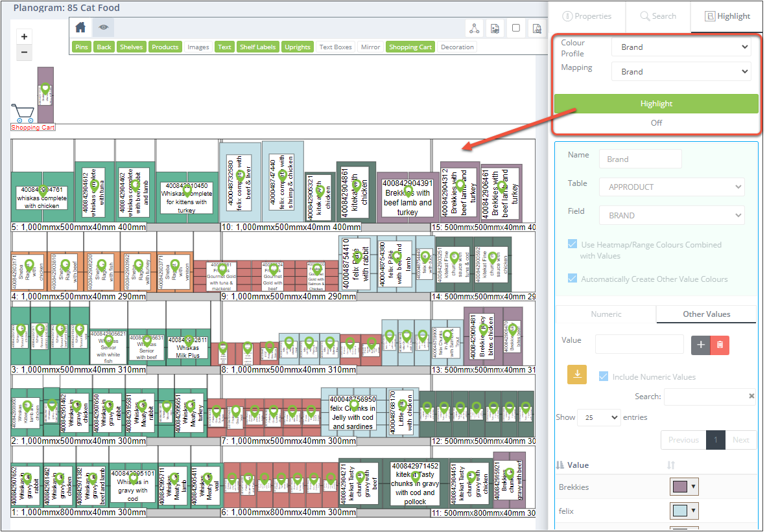
Task: Enable the Images layer
Action: tap(198, 47)
